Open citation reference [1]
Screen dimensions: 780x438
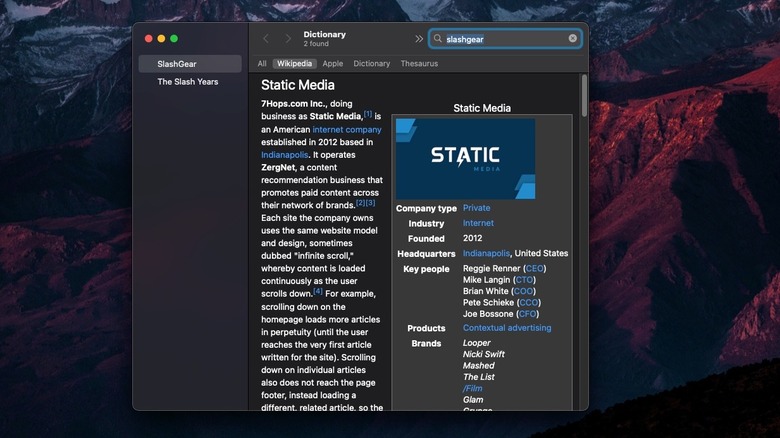pyautogui.click(x=368, y=114)
